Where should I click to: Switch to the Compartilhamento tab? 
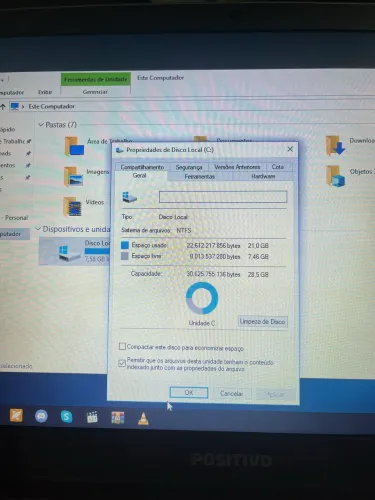tap(142, 167)
